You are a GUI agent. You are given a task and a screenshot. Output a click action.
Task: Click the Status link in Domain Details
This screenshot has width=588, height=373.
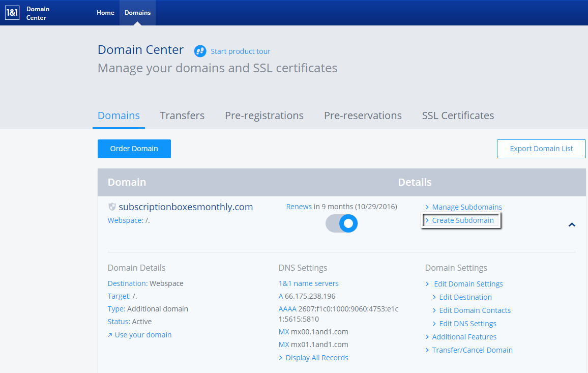pyautogui.click(x=119, y=322)
